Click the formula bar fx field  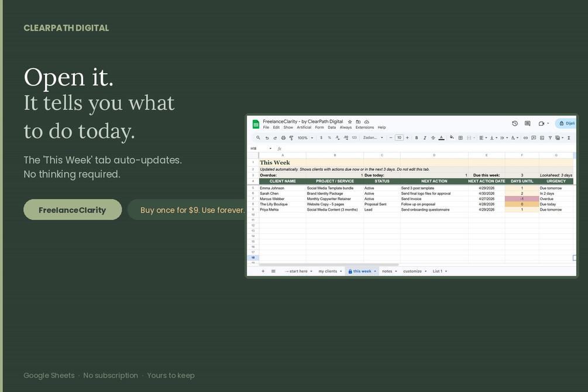tap(425, 149)
